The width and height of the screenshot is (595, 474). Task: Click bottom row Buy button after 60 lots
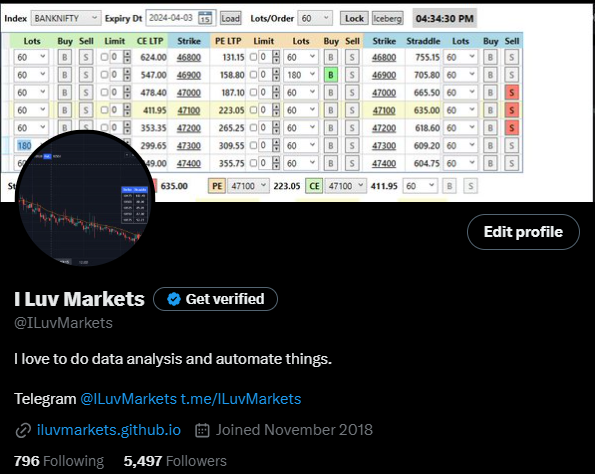(449, 186)
